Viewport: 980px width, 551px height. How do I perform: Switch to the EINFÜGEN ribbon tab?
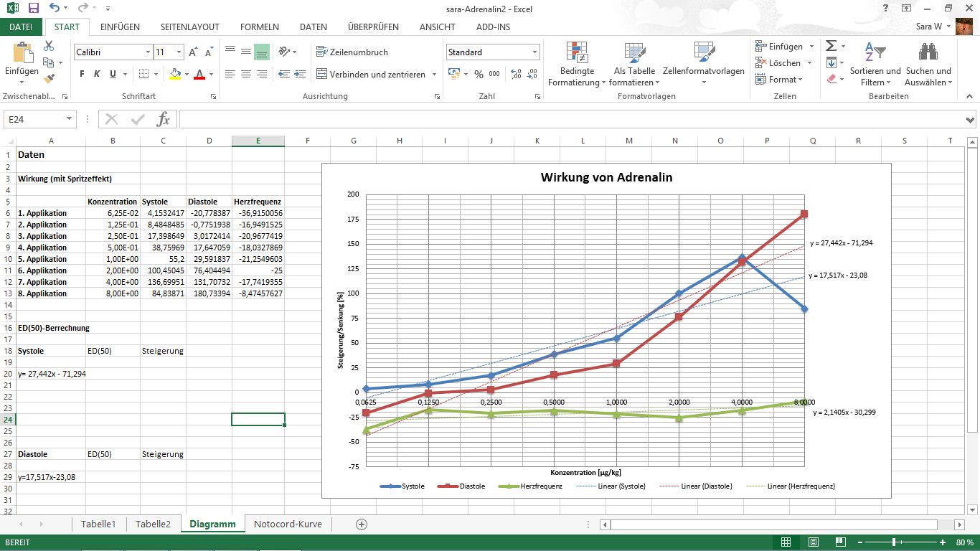tap(120, 27)
